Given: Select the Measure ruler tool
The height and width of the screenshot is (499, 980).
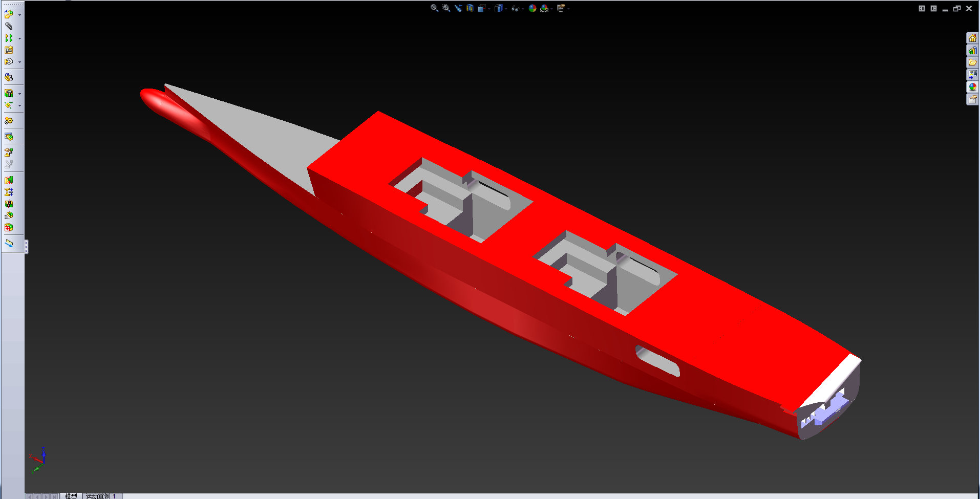Looking at the screenshot, I should coord(9,244).
